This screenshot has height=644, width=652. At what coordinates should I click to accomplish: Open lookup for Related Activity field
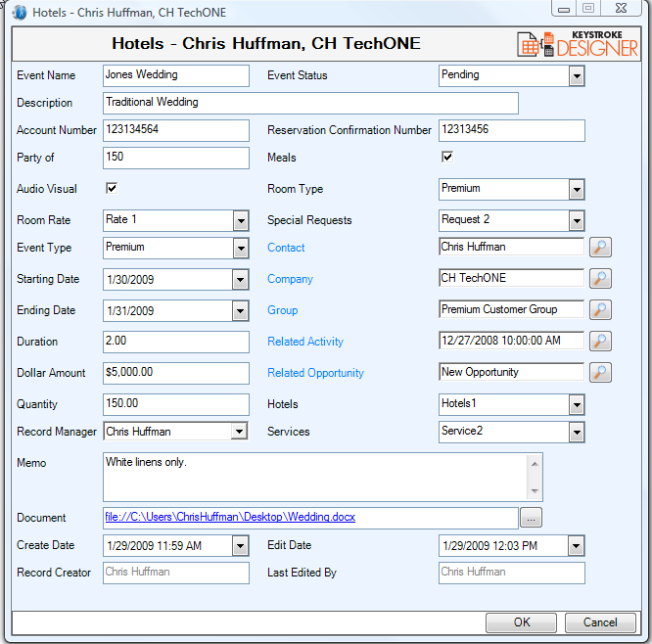click(600, 341)
